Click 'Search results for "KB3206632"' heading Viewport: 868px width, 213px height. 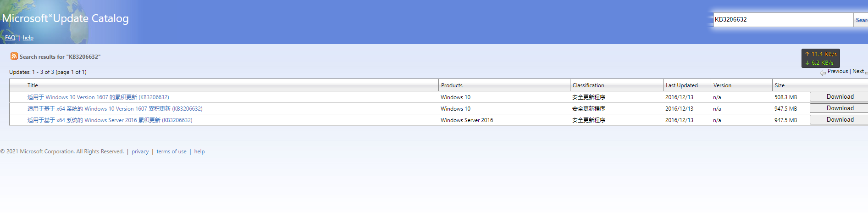[60, 57]
